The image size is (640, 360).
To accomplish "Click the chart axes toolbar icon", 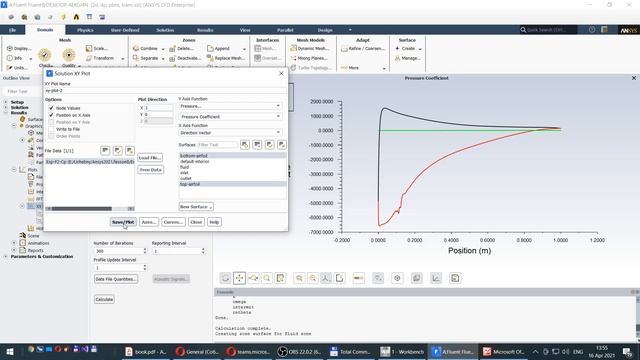I will [x=436, y=278].
